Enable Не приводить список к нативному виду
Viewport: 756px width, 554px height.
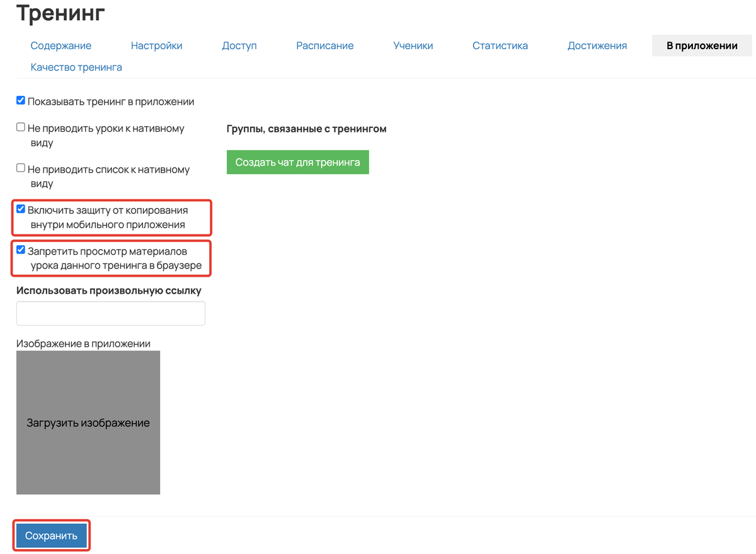(21, 168)
